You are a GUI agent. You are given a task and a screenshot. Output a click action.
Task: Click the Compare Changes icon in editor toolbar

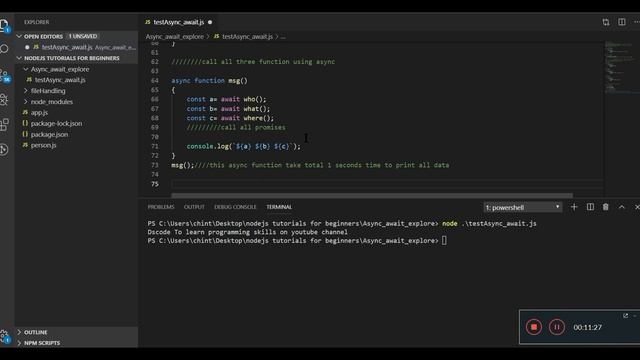[x=606, y=22]
